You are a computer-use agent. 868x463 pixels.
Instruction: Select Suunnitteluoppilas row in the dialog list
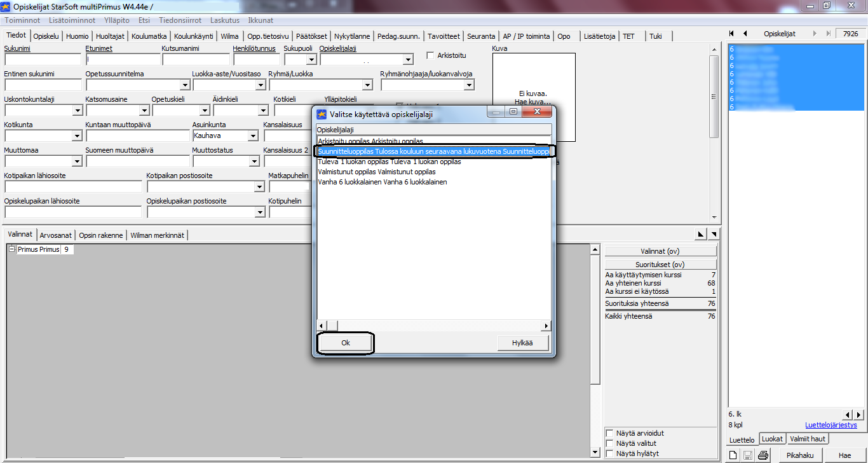pyautogui.click(x=434, y=151)
